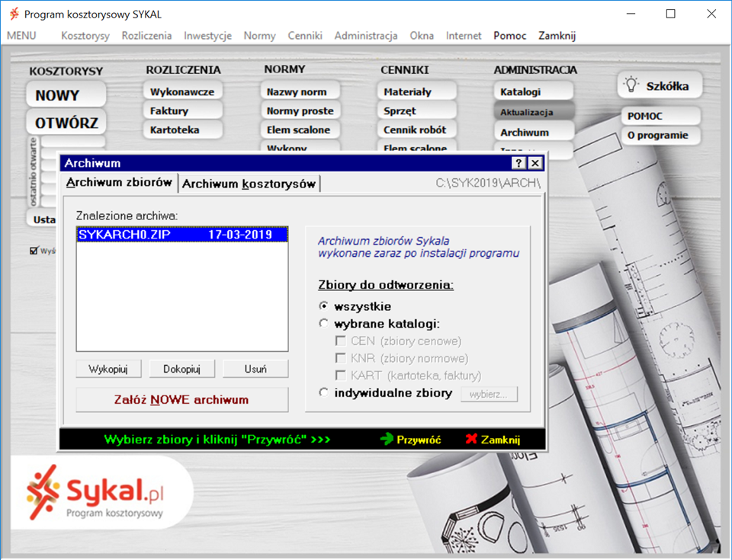Open Wykonawcze under Rozliczenia

pos(182,91)
